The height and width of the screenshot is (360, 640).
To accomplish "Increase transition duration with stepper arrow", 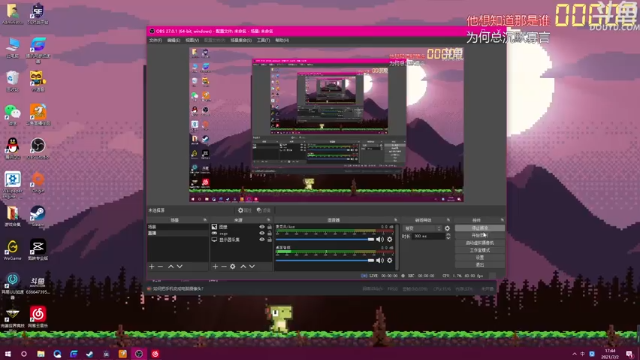I will pos(448,235).
